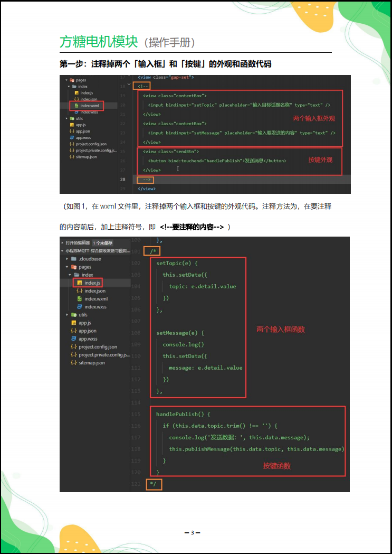Click blue index.wxss icon in lower file tree

[x=80, y=307]
